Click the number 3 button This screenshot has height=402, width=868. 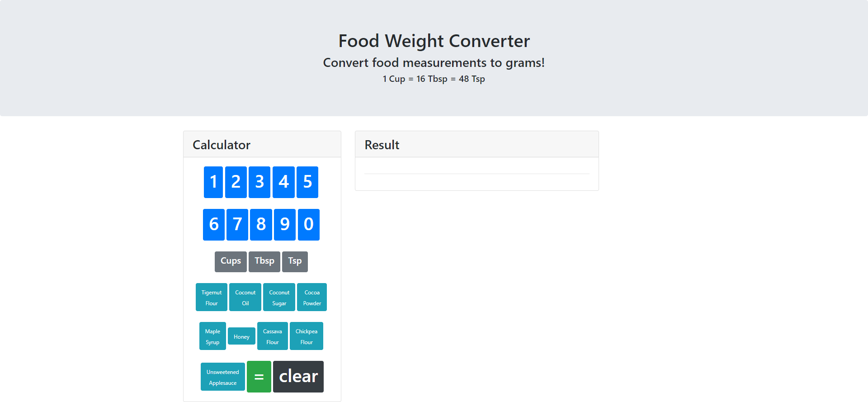tap(259, 182)
